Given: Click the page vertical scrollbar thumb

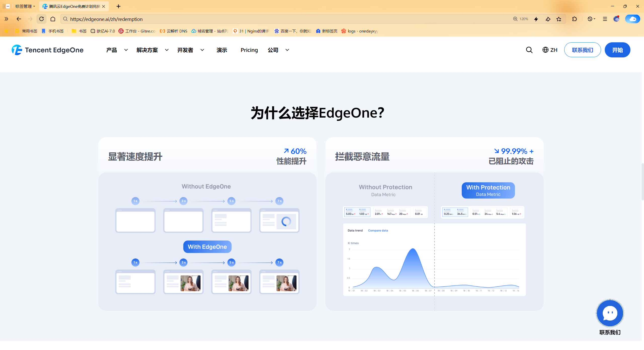Looking at the screenshot, I should point(642,181).
